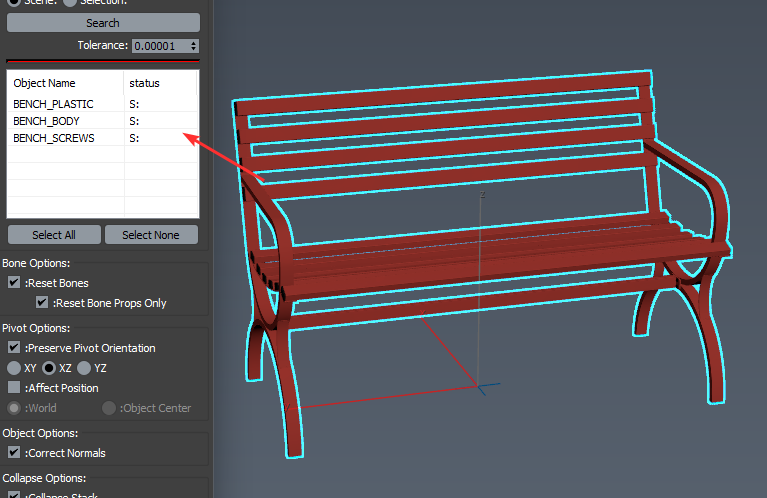Click the Search button
Screen dimensions: 767x498
coord(102,23)
